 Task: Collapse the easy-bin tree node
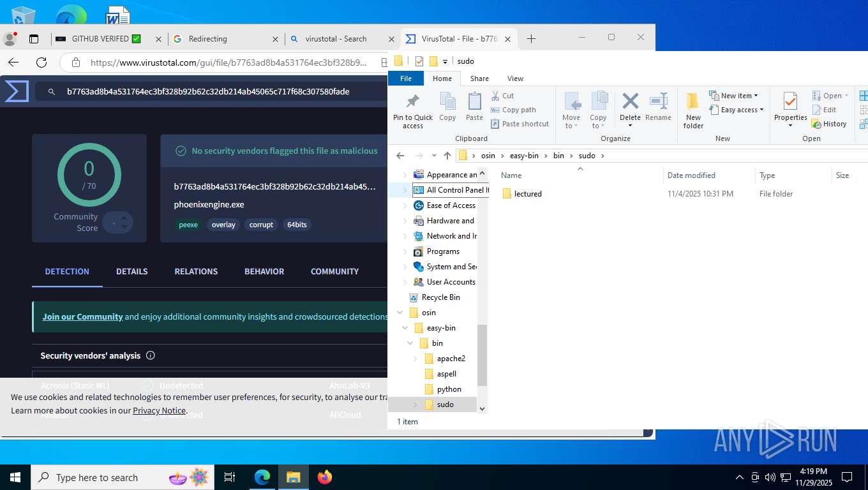[405, 328]
